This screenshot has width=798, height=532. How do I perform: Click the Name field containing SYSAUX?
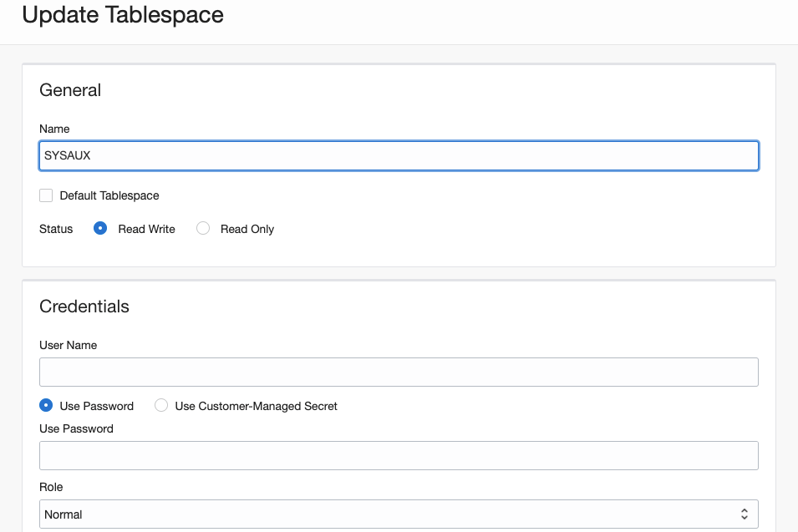click(x=399, y=155)
